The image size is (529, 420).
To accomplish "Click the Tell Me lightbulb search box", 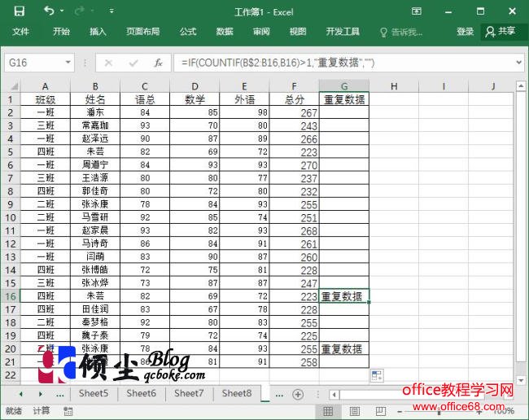I will tap(401, 33).
